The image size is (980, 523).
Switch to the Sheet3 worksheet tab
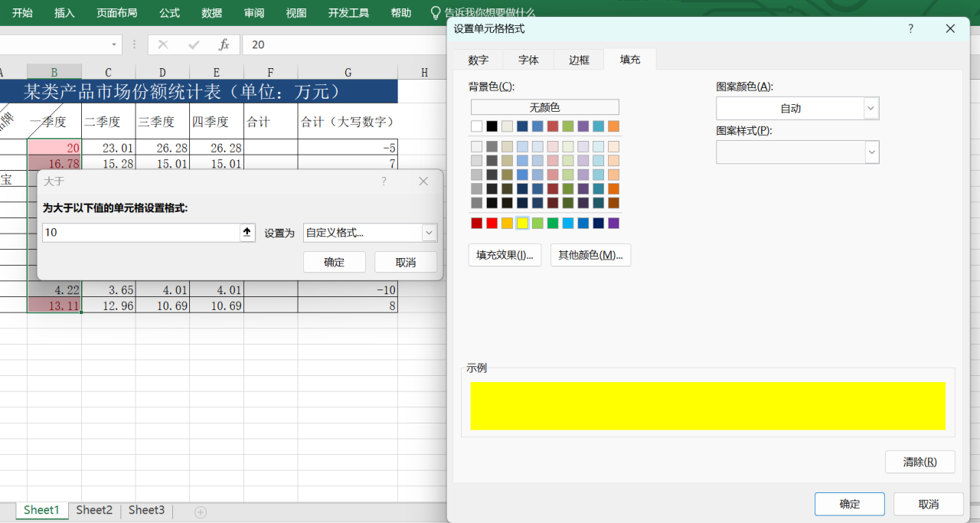146,510
